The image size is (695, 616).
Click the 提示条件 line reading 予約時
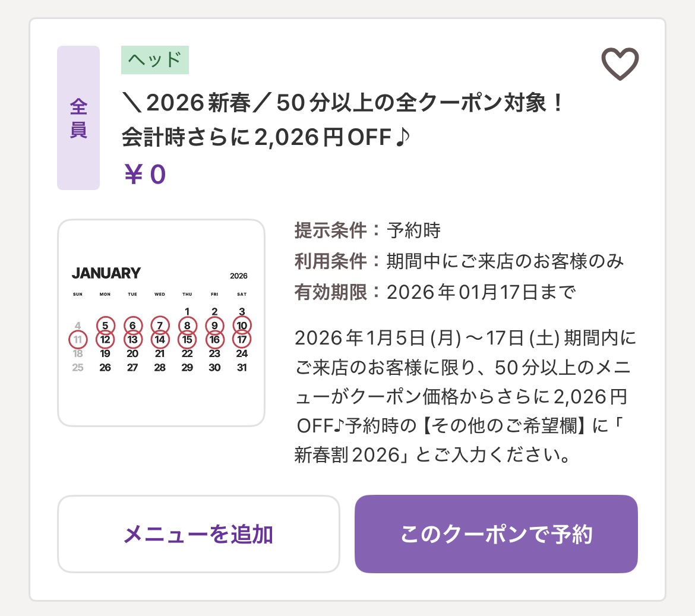(x=367, y=230)
